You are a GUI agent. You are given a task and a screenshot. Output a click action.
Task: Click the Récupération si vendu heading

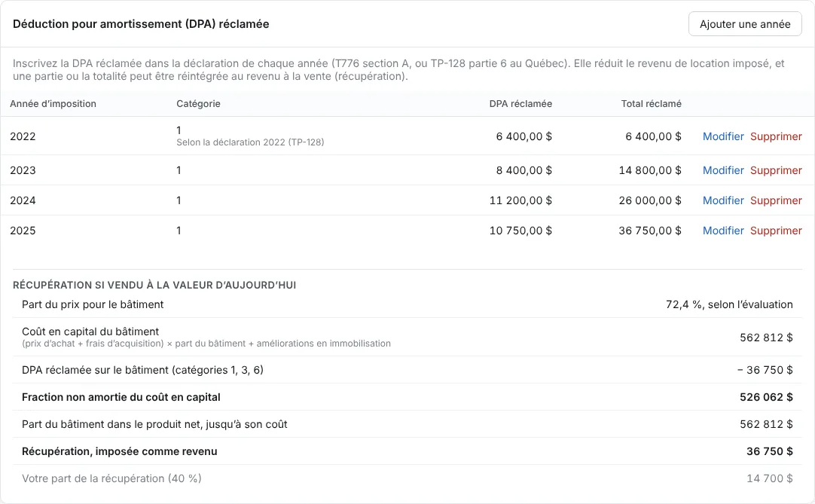(154, 285)
